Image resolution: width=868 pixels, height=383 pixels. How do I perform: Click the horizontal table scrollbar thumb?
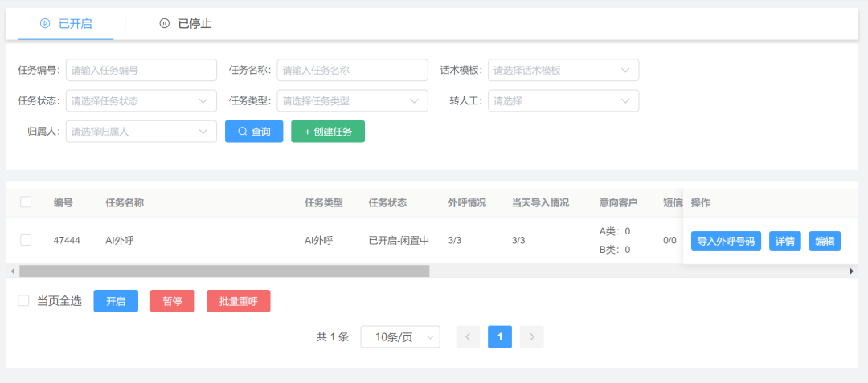tap(224, 271)
